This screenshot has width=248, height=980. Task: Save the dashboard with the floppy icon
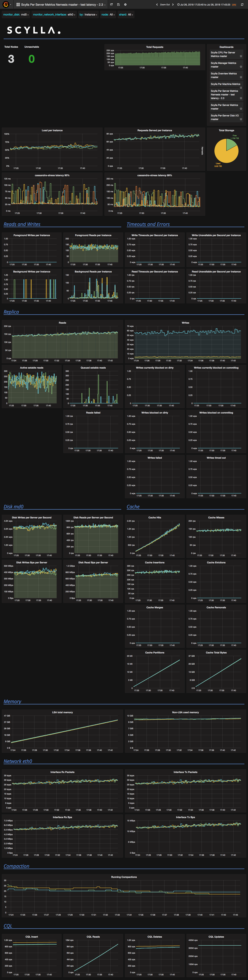[118, 5]
